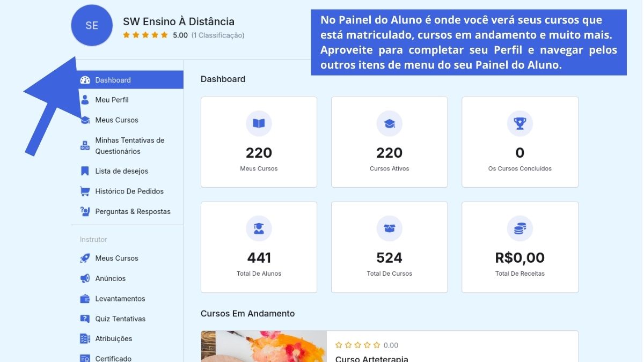The height and width of the screenshot is (362, 644).
Task: Select student Meus Cursos under Meu Perfil
Action: (116, 120)
